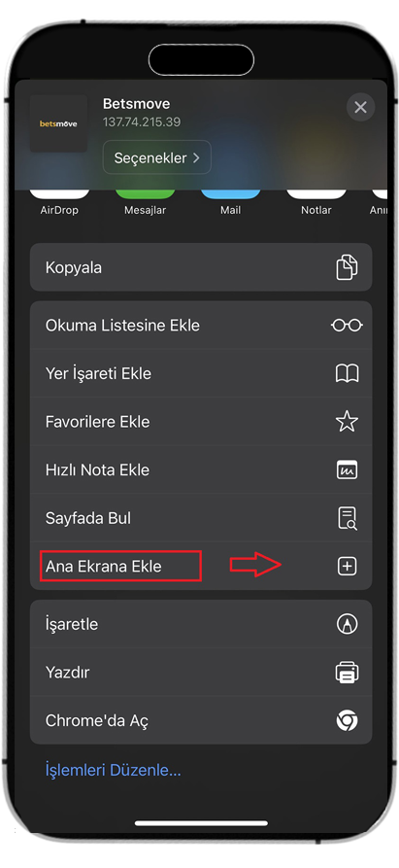This screenshot has height=868, width=399.
Task: Open the Betsmove site thumbnail
Action: coord(58,123)
